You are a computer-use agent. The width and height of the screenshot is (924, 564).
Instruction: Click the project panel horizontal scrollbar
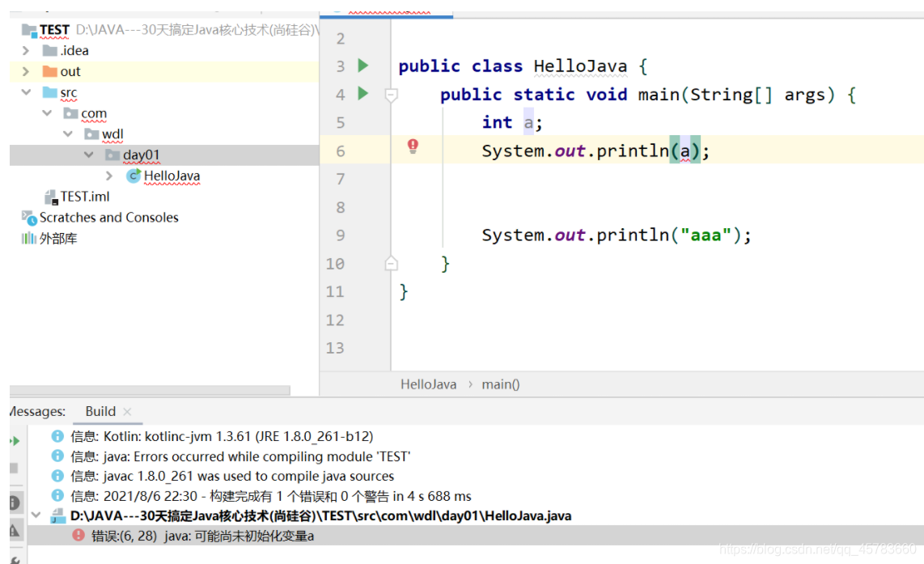(150, 390)
